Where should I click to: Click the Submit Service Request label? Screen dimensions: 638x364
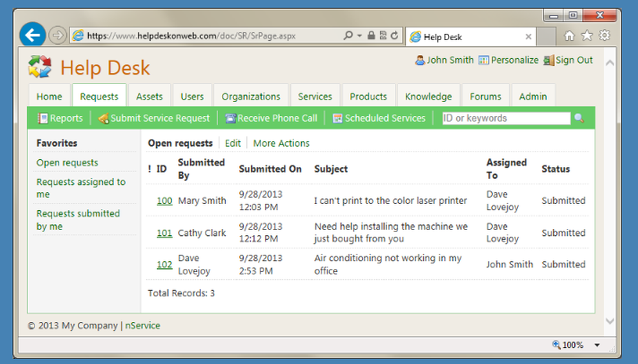click(x=160, y=119)
